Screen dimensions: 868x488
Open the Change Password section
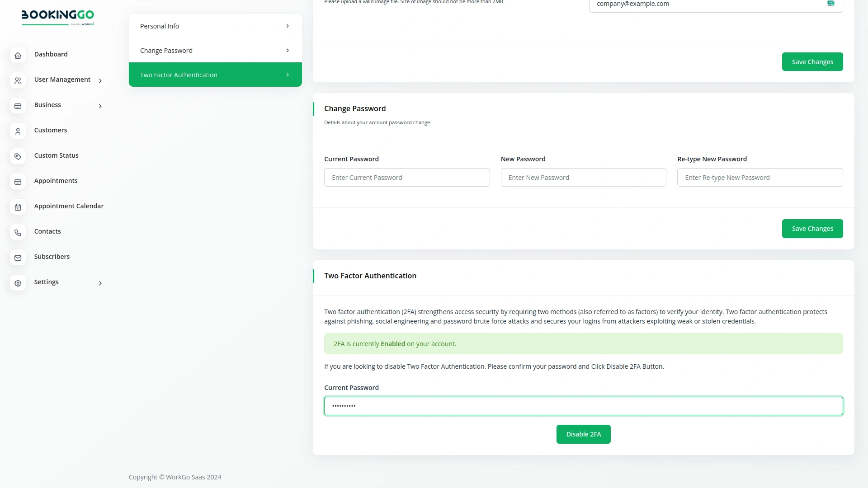215,50
